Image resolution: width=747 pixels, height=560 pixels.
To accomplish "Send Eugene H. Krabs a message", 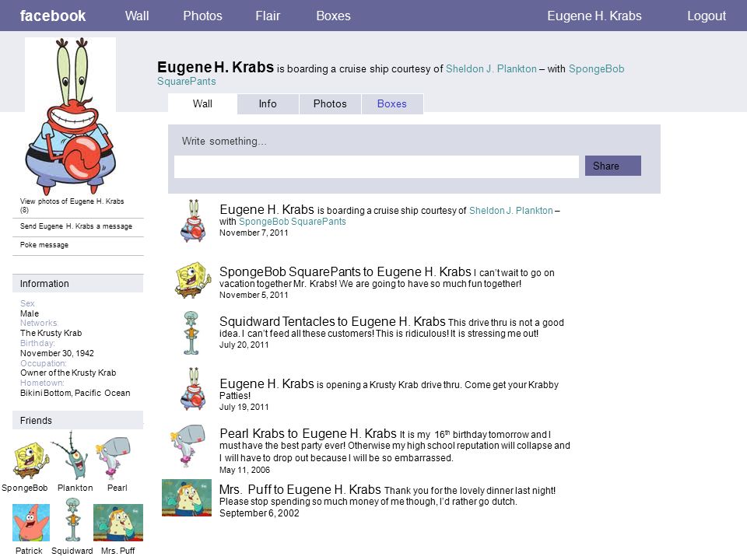I will [76, 226].
